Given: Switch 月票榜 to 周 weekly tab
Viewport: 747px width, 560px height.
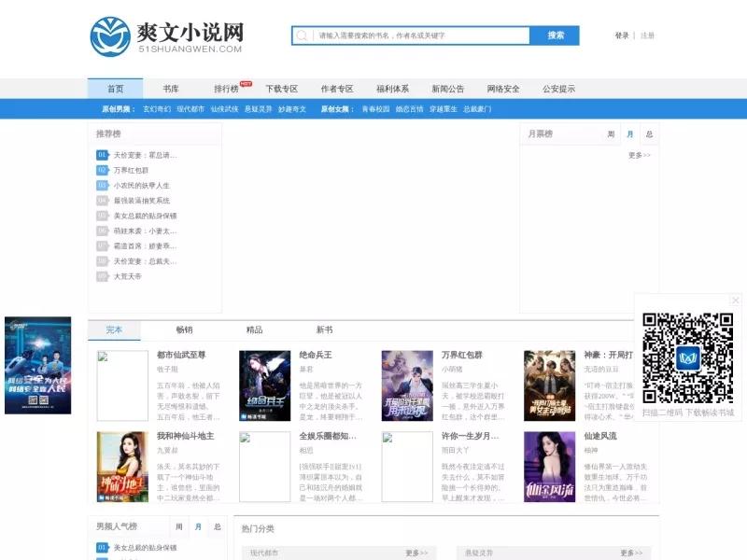Looking at the screenshot, I should pyautogui.click(x=611, y=134).
